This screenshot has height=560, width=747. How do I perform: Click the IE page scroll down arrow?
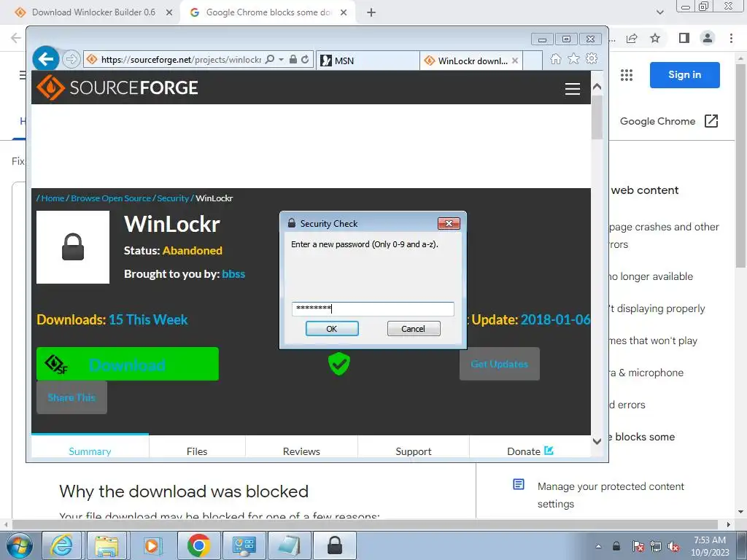coord(597,441)
